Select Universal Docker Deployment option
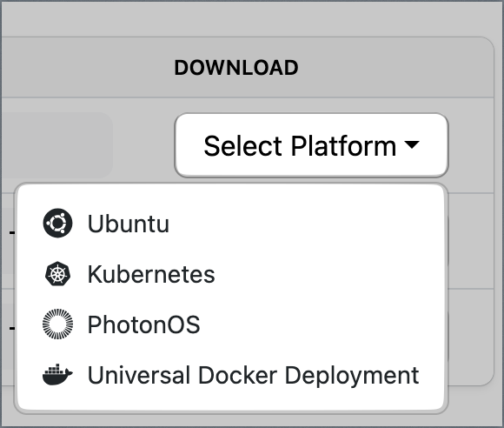Viewport: 504px width, 428px height. tap(231, 375)
